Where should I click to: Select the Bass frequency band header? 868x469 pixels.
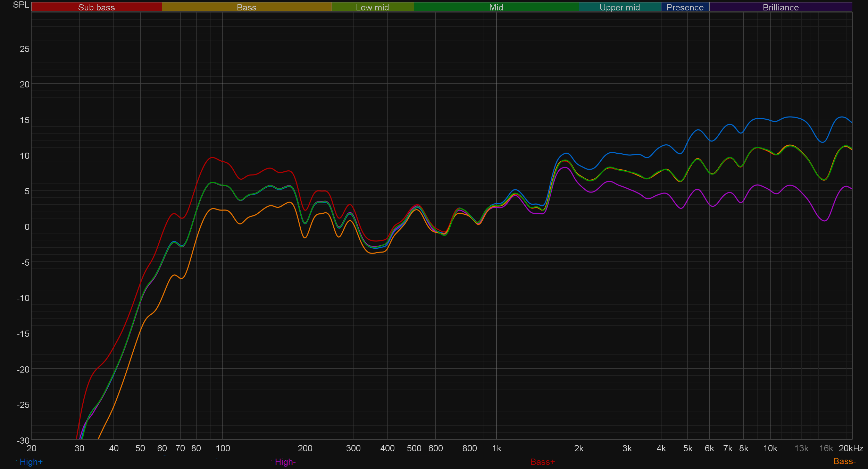[x=247, y=7]
